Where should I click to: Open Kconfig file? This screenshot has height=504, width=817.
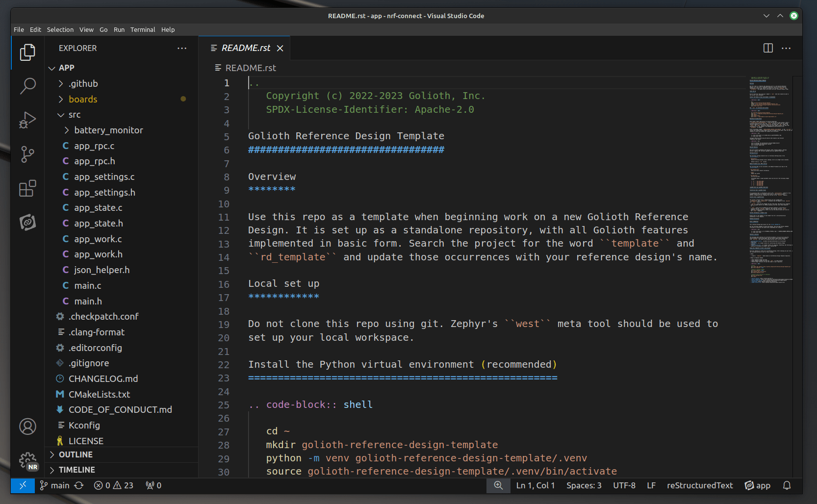coord(122,425)
